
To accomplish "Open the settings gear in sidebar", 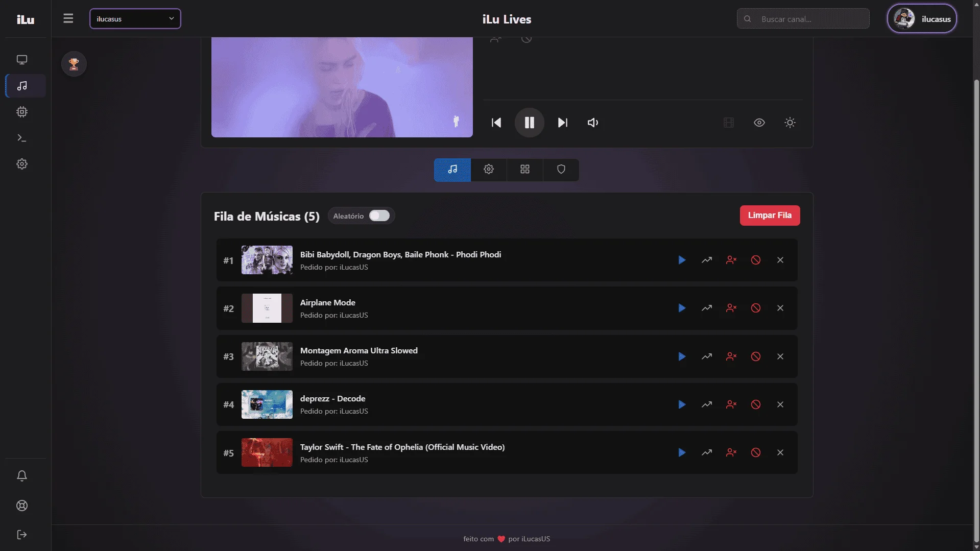I will 22,164.
